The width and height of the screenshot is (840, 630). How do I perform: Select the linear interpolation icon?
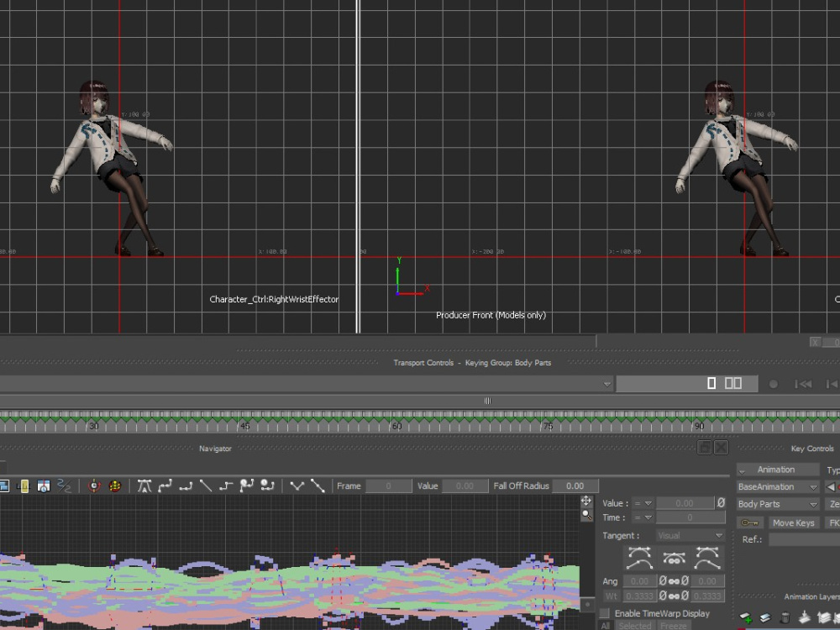(x=206, y=486)
